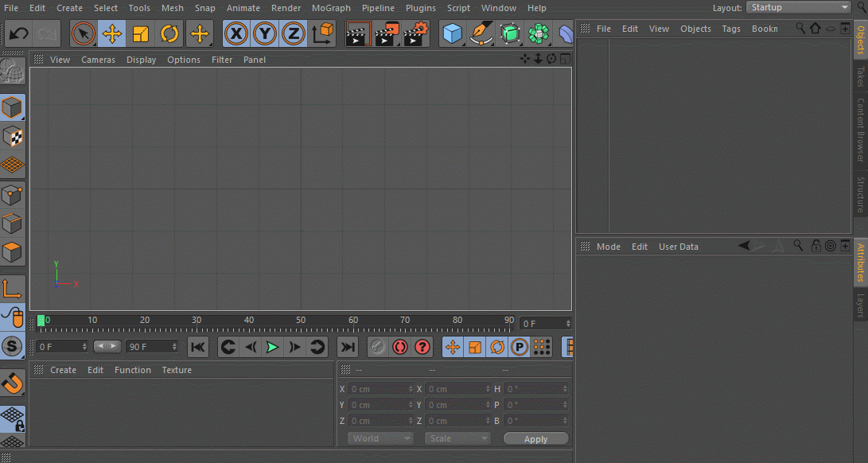Viewport: 868px width, 463px height.
Task: Open the Spline Pen tool
Action: click(481, 34)
